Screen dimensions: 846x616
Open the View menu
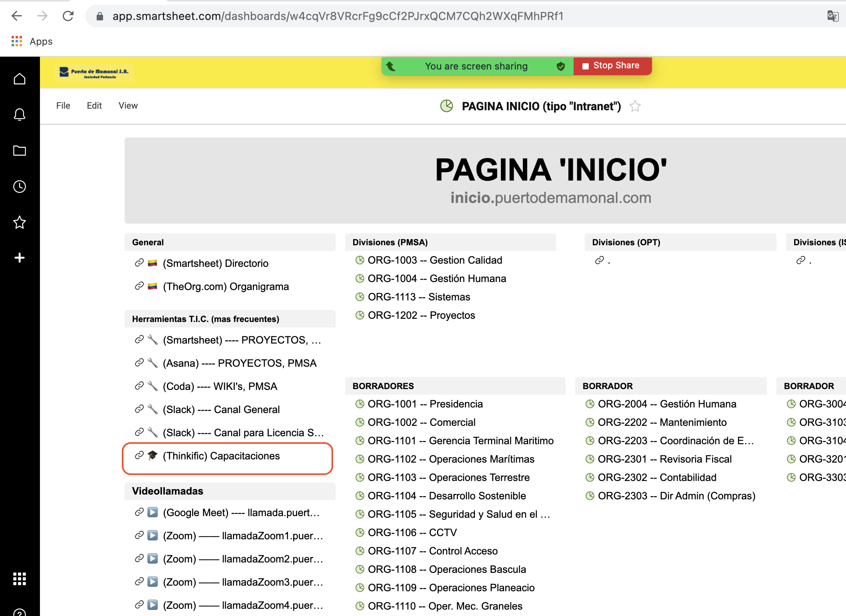pyautogui.click(x=128, y=105)
